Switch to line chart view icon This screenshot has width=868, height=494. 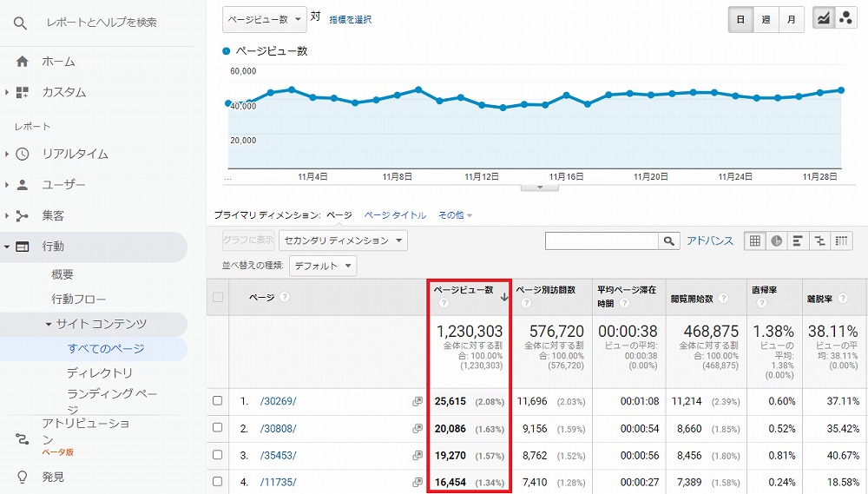tap(824, 18)
